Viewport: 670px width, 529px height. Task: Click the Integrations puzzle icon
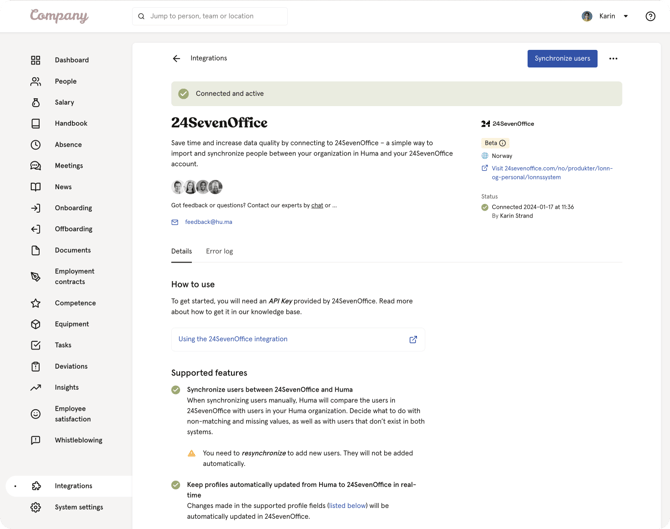[x=36, y=486]
